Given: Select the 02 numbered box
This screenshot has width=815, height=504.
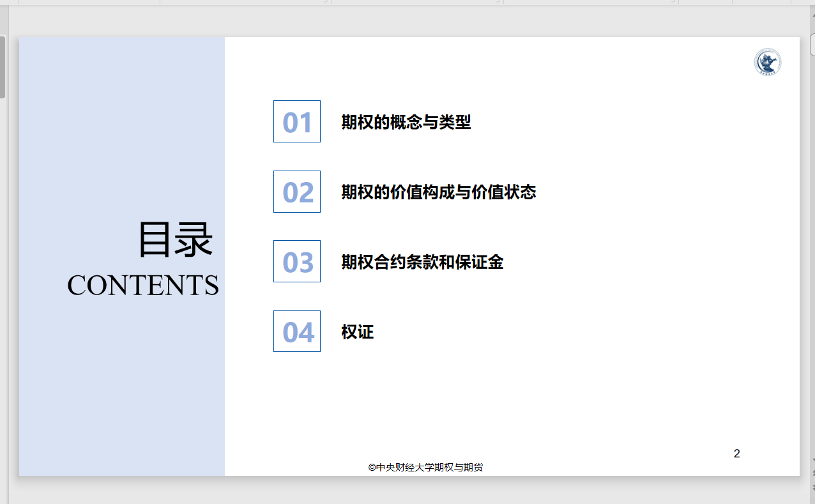Looking at the screenshot, I should click(297, 192).
